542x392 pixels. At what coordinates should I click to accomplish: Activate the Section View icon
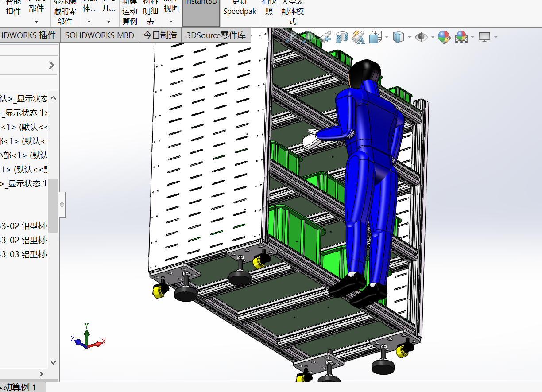point(342,37)
